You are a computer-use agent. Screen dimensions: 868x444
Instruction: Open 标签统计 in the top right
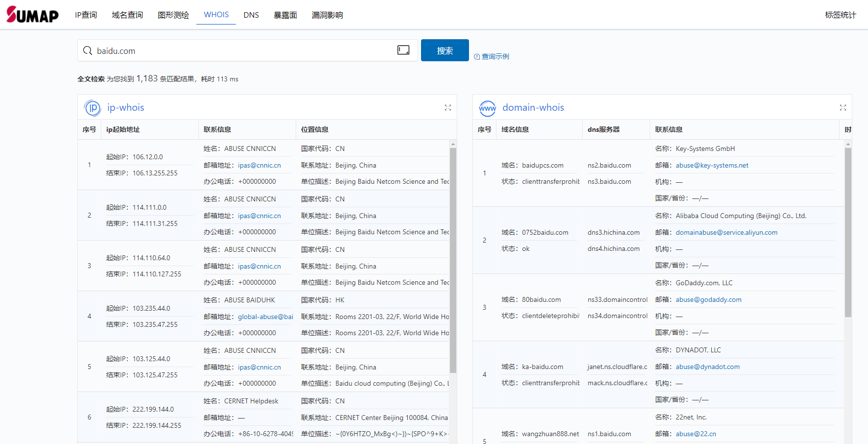(x=841, y=15)
